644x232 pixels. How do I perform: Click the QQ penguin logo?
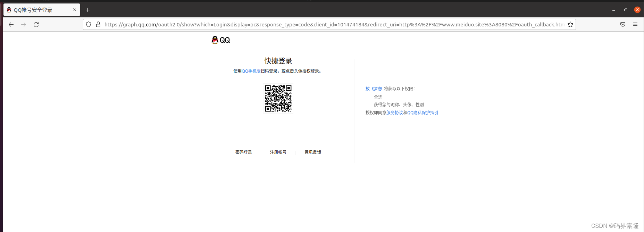(x=221, y=40)
